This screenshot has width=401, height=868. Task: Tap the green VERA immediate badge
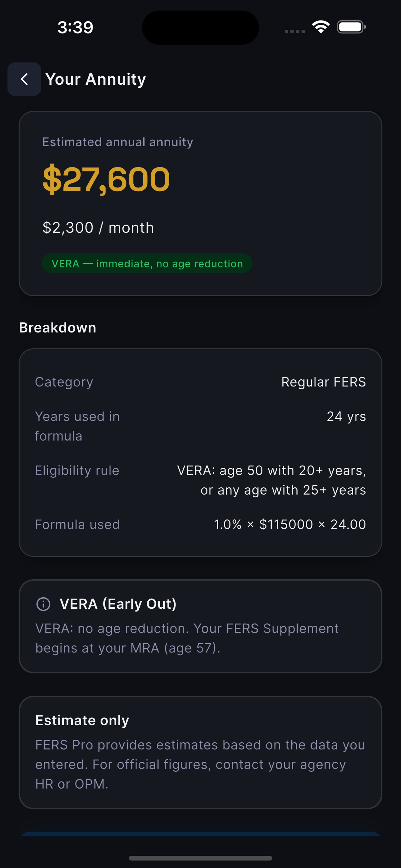pyautogui.click(x=147, y=263)
